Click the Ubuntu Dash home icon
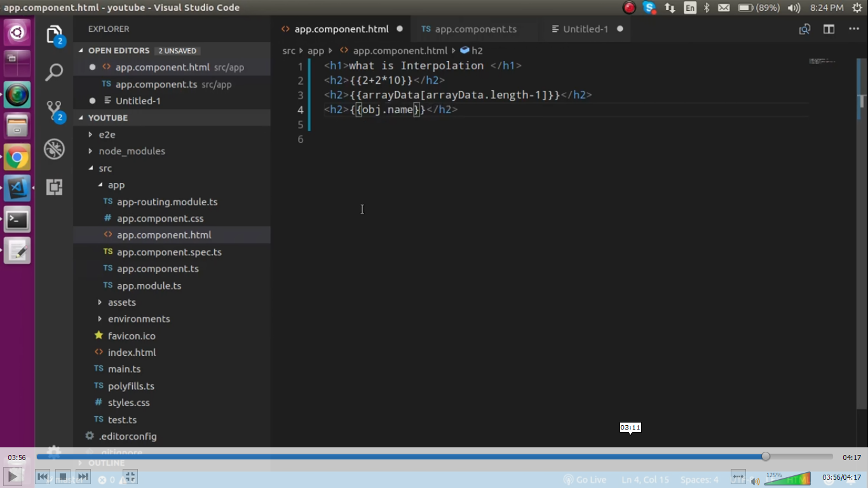This screenshot has height=488, width=868. pyautogui.click(x=17, y=32)
